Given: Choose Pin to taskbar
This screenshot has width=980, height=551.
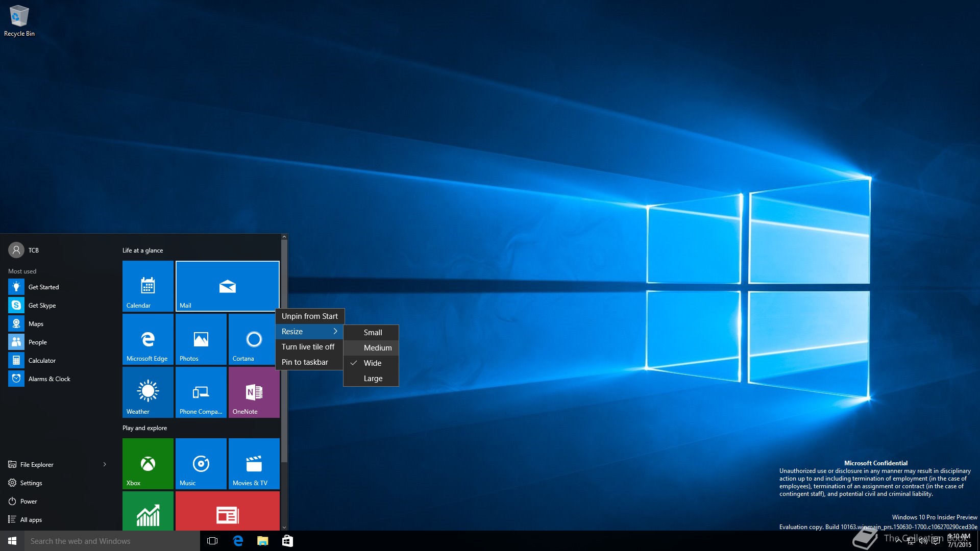Looking at the screenshot, I should (309, 362).
